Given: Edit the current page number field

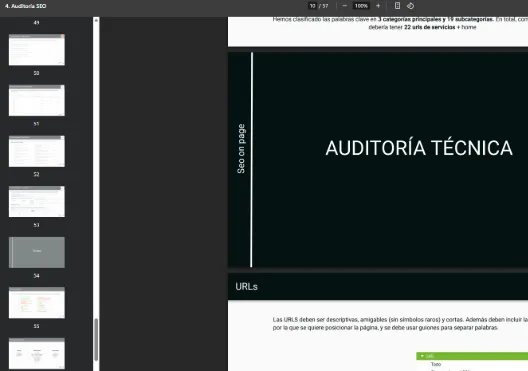Looking at the screenshot, I should pos(312,6).
